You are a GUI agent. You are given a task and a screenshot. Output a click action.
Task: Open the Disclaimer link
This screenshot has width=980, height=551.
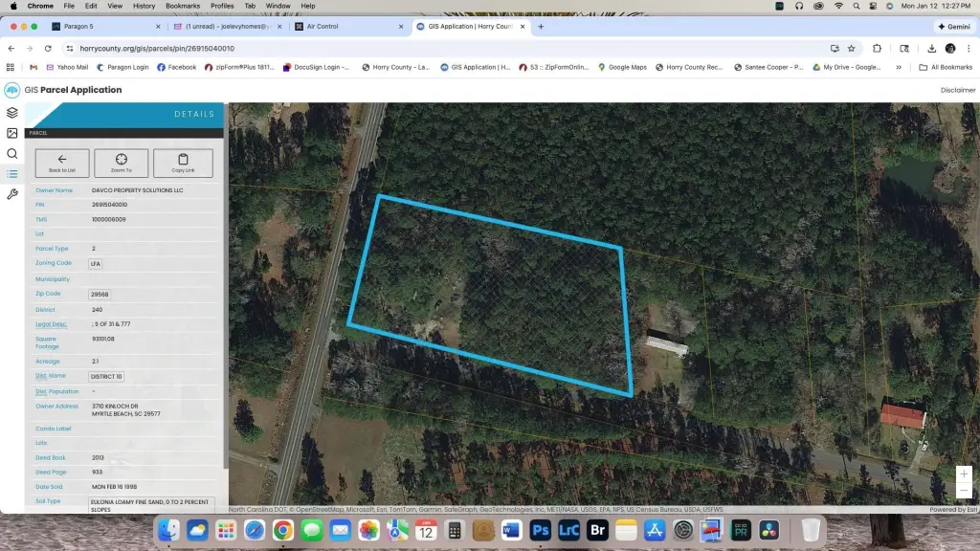(958, 90)
